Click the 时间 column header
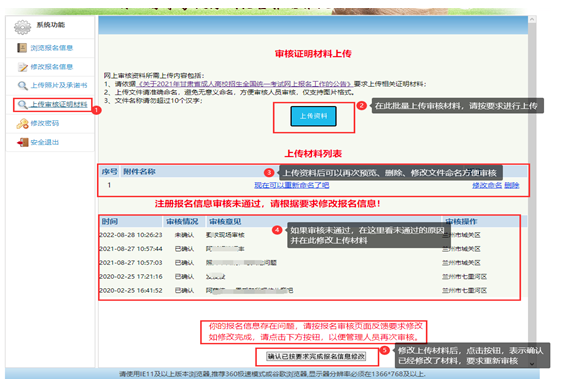Image resolution: width=561 pixels, height=391 pixels. [x=109, y=221]
